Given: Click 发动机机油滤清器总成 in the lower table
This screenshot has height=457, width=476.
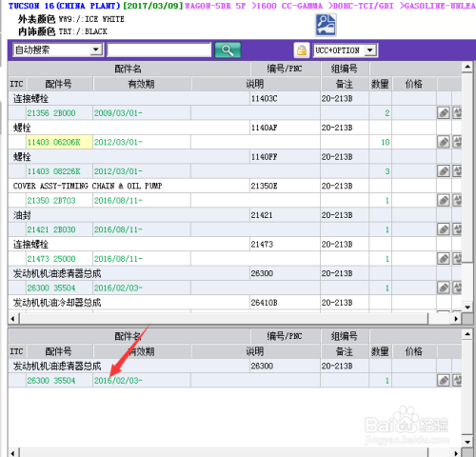Looking at the screenshot, I should 57,366.
